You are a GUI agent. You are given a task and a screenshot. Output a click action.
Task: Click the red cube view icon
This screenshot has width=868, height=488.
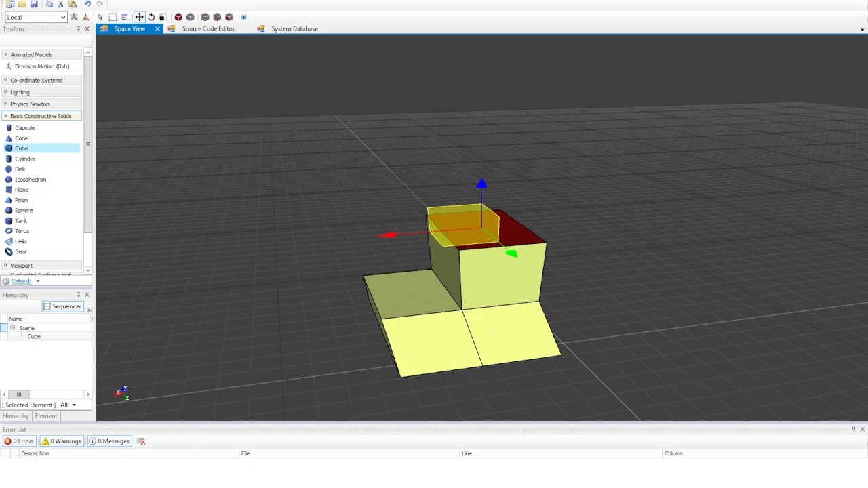(x=178, y=17)
